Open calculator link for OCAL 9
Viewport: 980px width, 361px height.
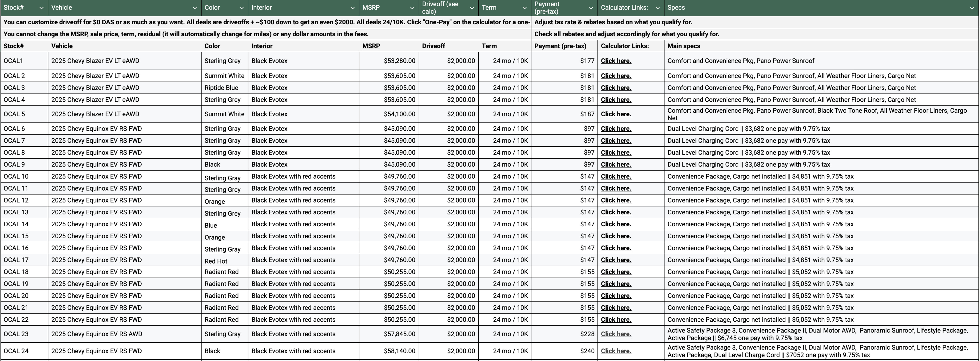click(616, 165)
